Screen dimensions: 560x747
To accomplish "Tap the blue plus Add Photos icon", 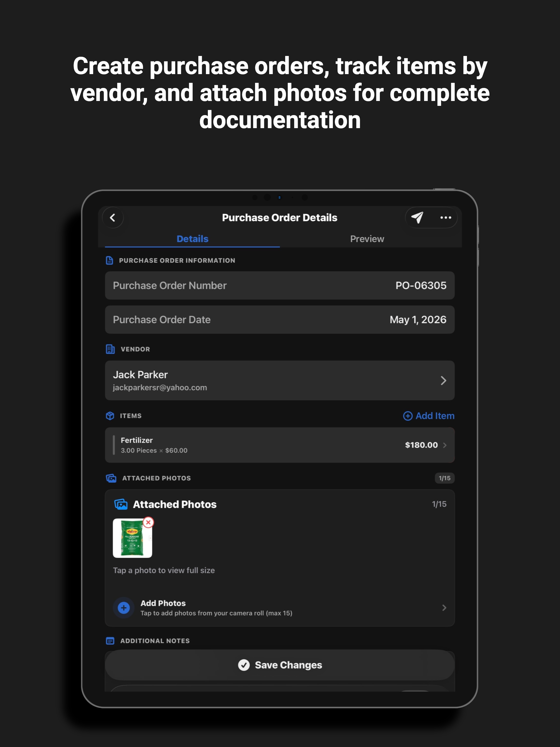I will [x=123, y=607].
